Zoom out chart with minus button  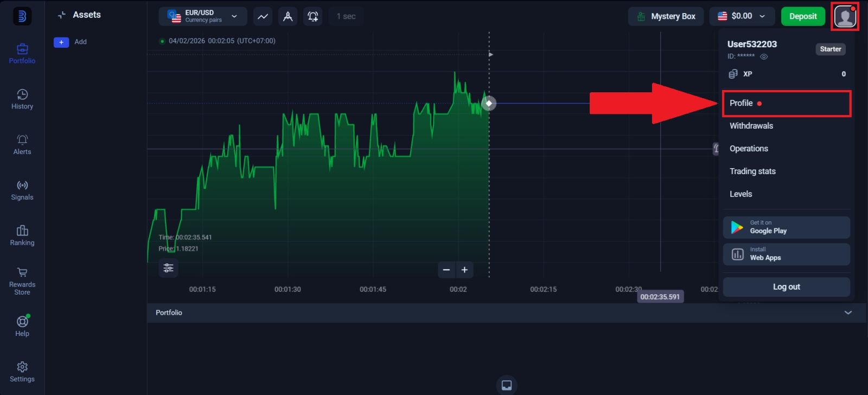[446, 270]
